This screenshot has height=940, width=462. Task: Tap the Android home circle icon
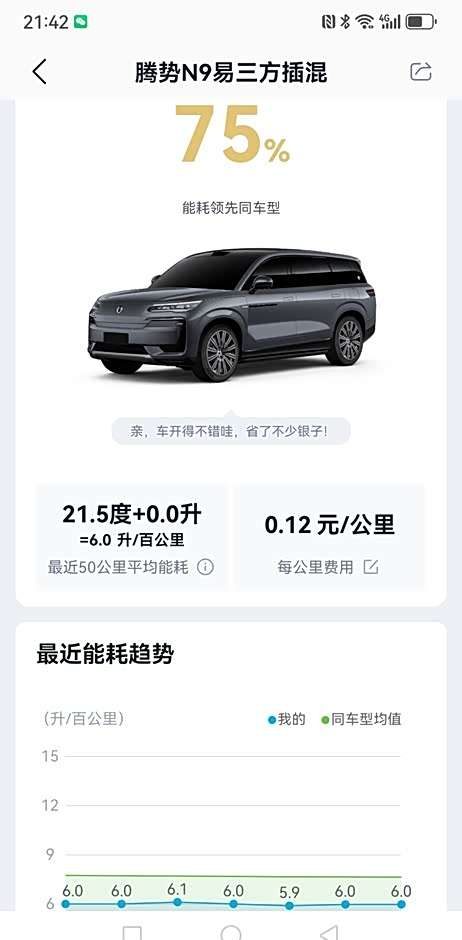[231, 932]
